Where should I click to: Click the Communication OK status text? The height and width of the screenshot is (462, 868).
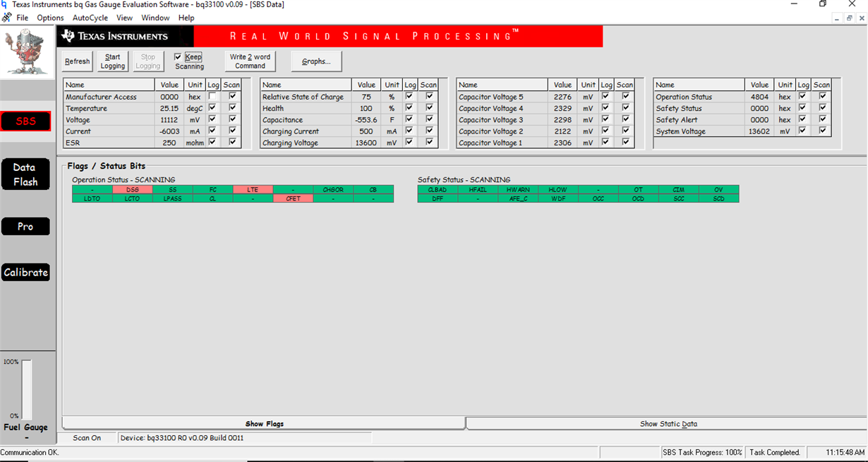(x=30, y=452)
